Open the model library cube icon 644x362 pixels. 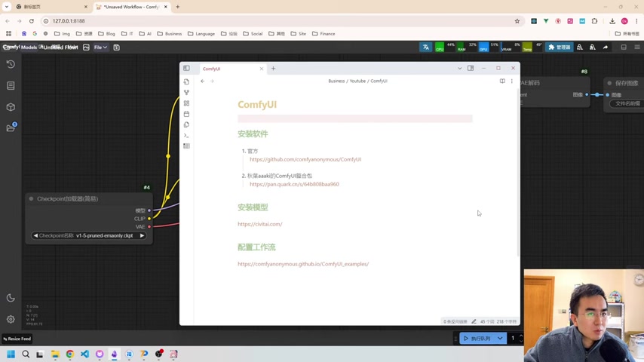tap(11, 107)
